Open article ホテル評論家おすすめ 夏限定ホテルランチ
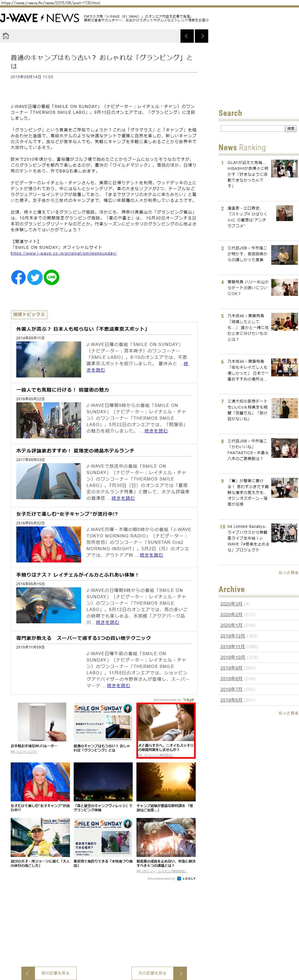The height and width of the screenshot is (980, 299). (x=75, y=451)
